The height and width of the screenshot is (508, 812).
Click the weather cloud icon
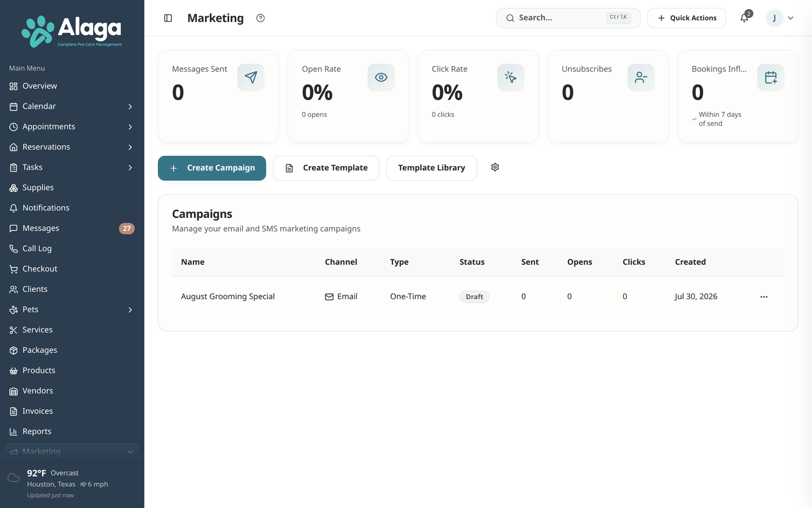tap(14, 478)
